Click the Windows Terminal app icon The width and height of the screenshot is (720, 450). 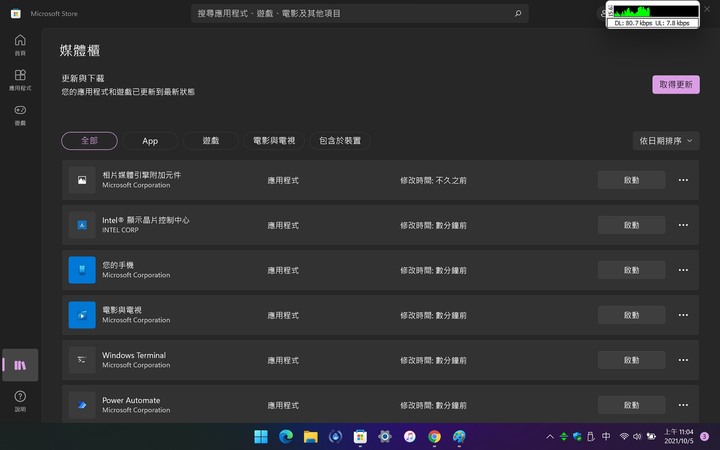(x=82, y=360)
